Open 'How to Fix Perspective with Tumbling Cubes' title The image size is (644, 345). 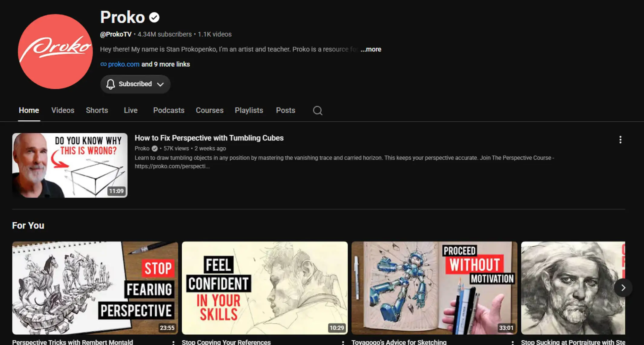(x=209, y=138)
